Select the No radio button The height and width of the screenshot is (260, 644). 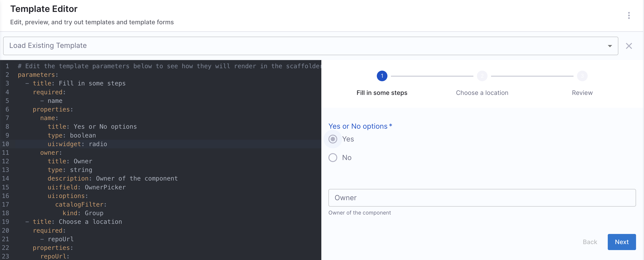[333, 158]
